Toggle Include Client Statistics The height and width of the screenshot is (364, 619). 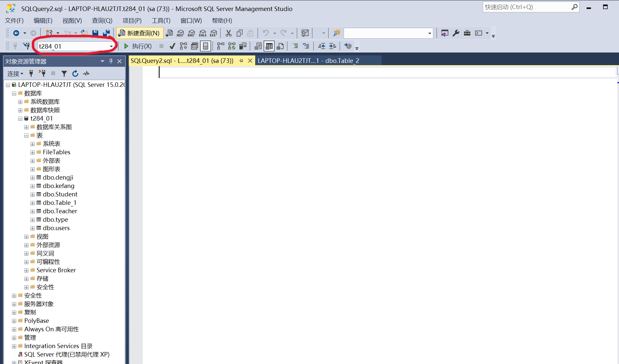[243, 46]
